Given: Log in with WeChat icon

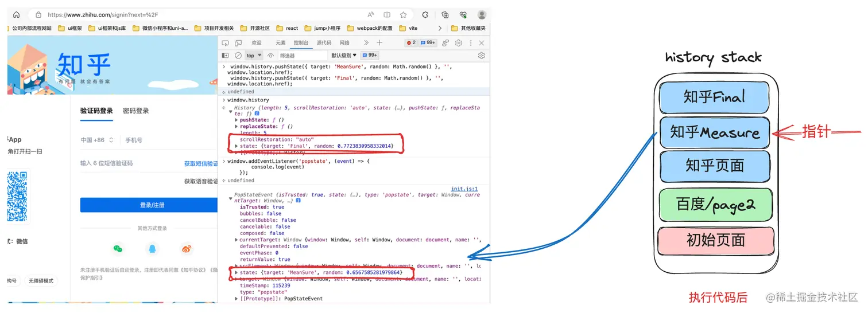Looking at the screenshot, I should (118, 249).
